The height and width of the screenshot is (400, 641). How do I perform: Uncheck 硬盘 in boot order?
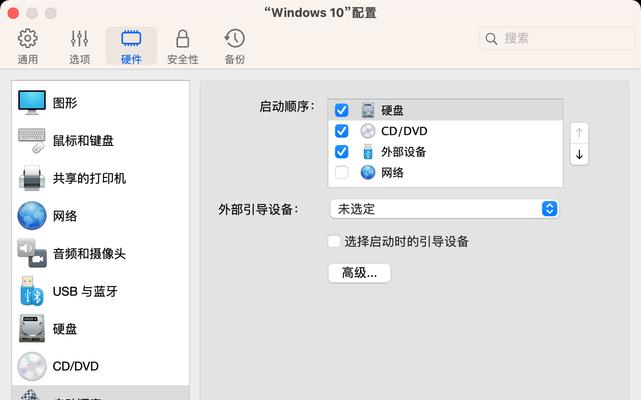341,110
